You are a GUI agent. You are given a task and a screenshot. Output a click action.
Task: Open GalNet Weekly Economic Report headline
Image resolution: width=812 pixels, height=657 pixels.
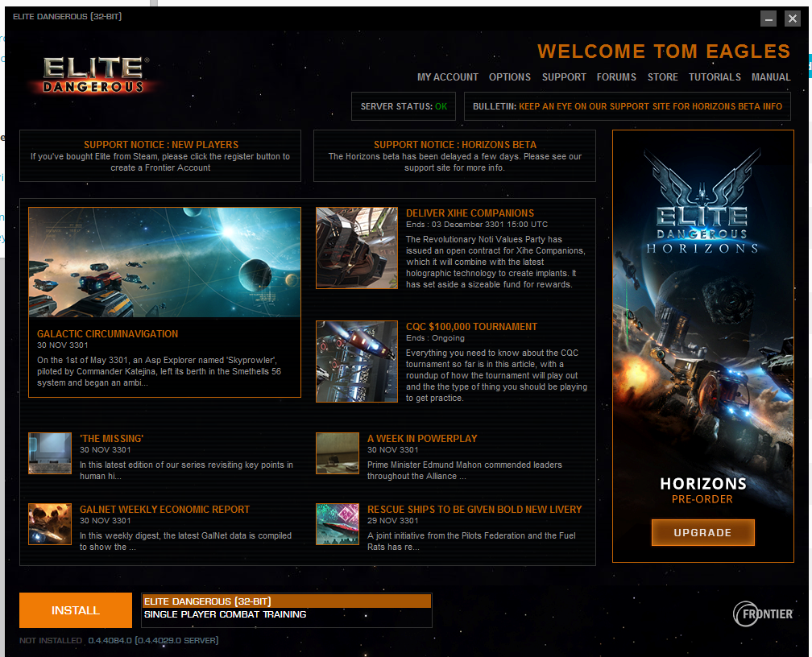pos(164,510)
